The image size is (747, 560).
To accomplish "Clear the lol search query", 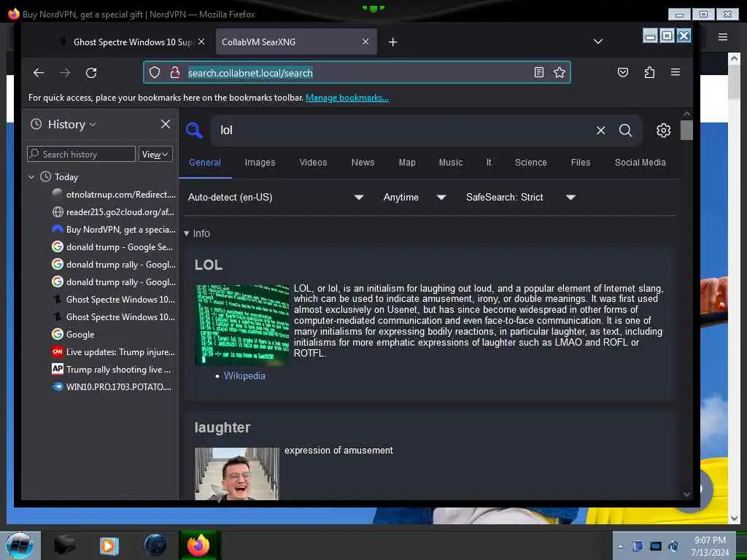I will coord(601,130).
